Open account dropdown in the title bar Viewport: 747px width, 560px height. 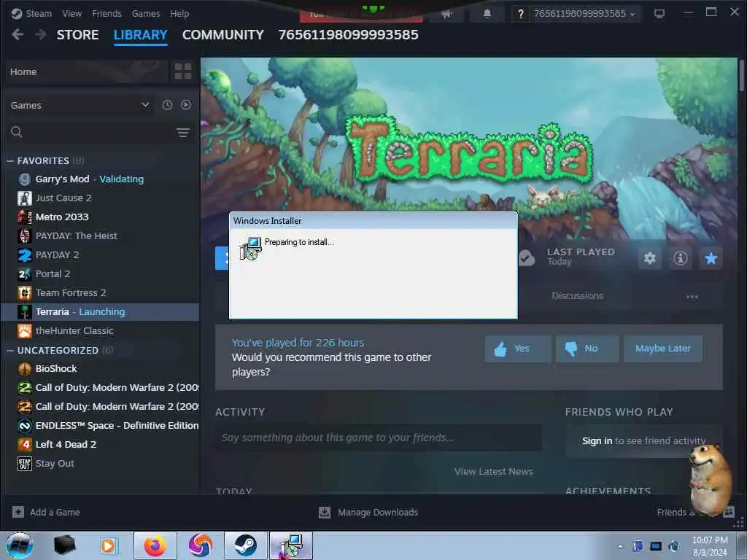[x=584, y=14]
